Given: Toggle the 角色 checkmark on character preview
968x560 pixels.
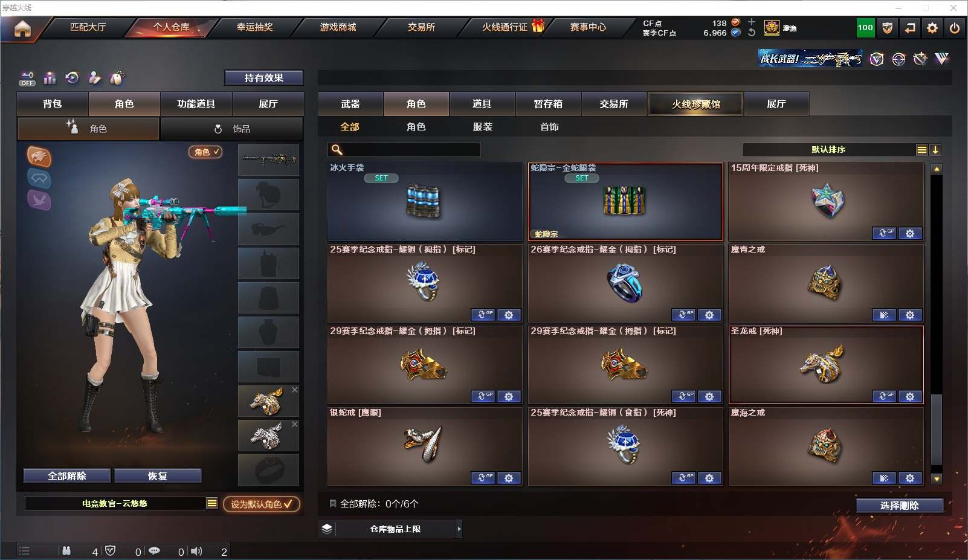Looking at the screenshot, I should (205, 152).
